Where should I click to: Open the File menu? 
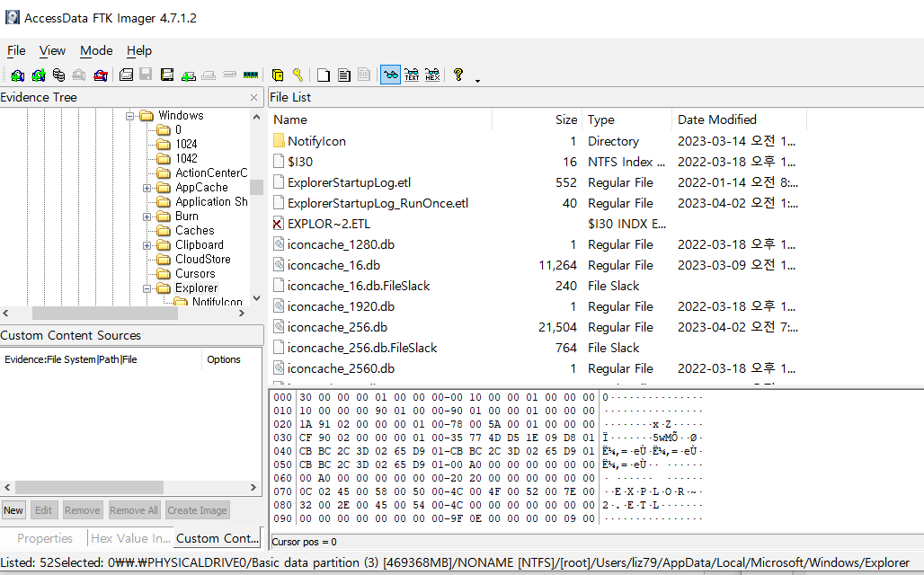(16, 50)
